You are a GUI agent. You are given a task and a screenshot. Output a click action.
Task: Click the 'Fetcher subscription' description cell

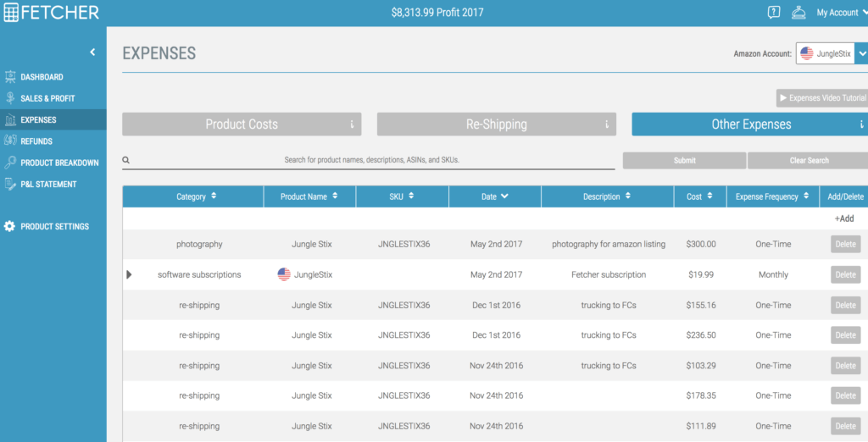(609, 274)
